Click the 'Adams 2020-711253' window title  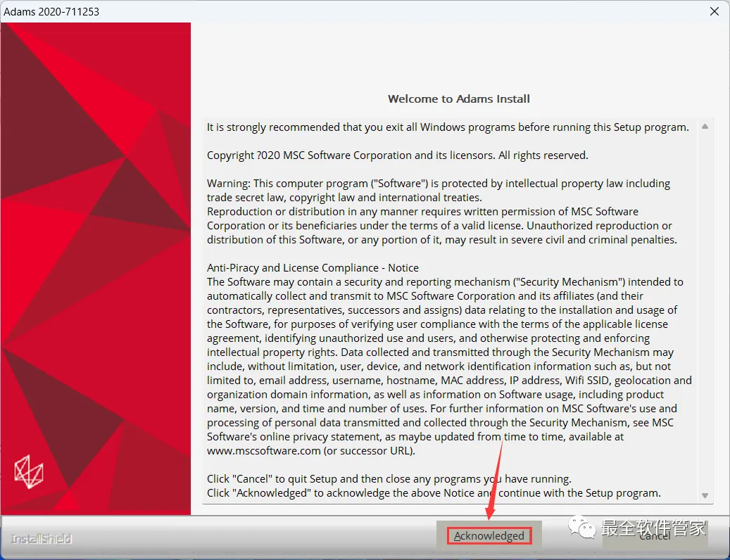[51, 12]
